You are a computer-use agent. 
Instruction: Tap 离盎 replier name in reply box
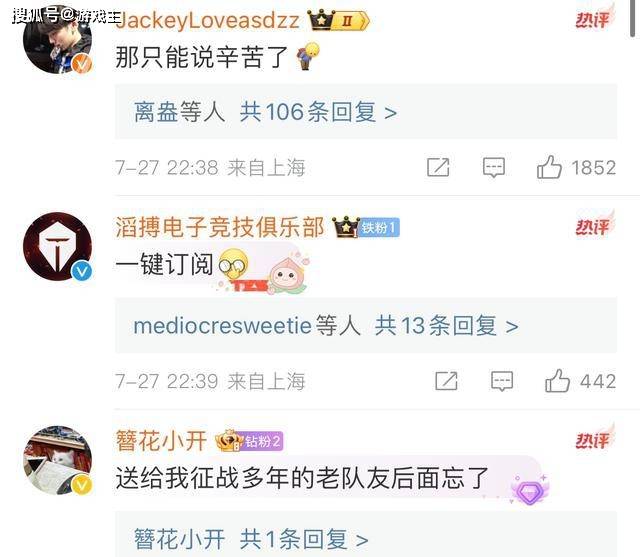click(156, 112)
